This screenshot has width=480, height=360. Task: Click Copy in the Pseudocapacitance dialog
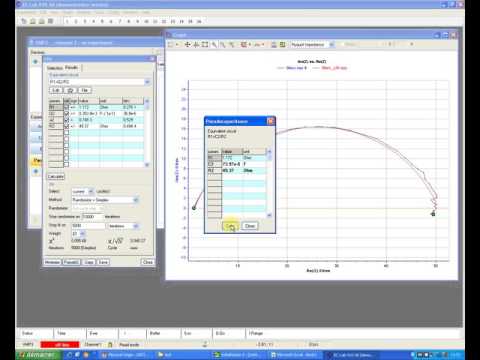coord(230,226)
